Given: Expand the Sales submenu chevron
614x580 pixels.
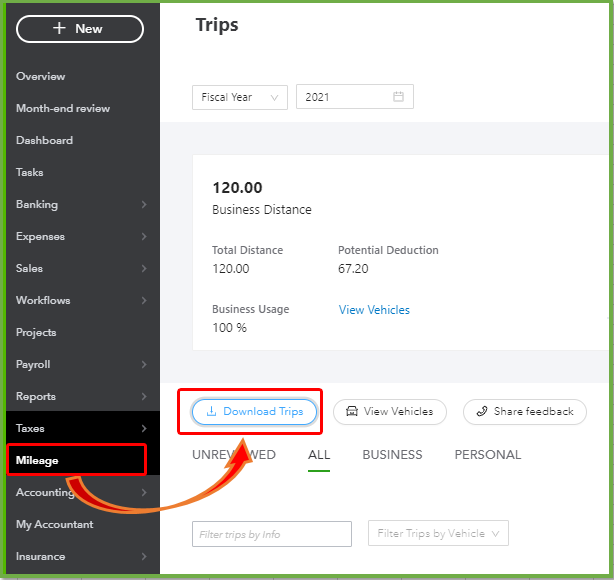Looking at the screenshot, I should (x=143, y=269).
